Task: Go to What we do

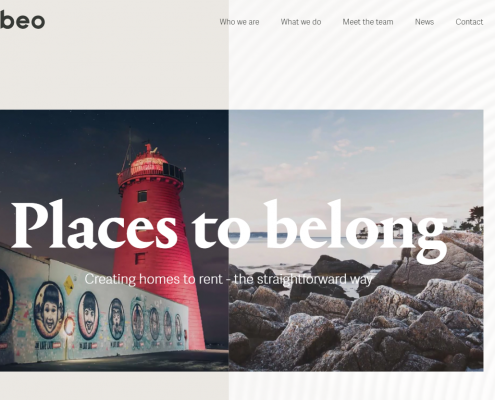Action: pos(301,22)
